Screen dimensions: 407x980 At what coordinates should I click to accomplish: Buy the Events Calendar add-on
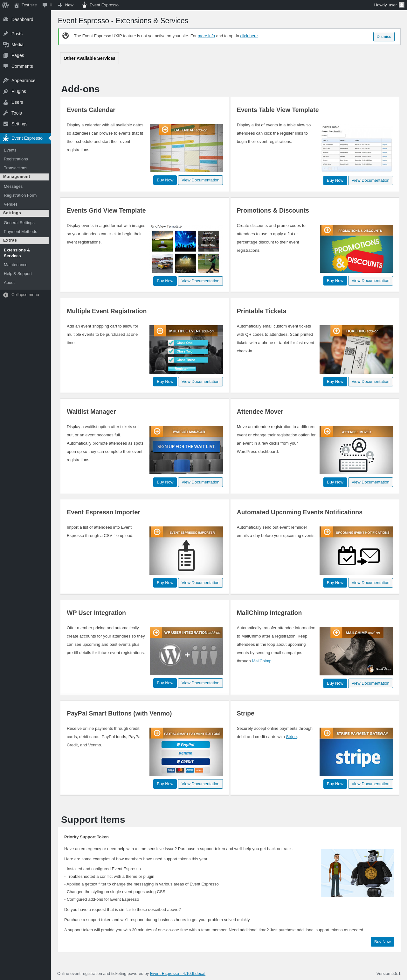click(x=165, y=180)
